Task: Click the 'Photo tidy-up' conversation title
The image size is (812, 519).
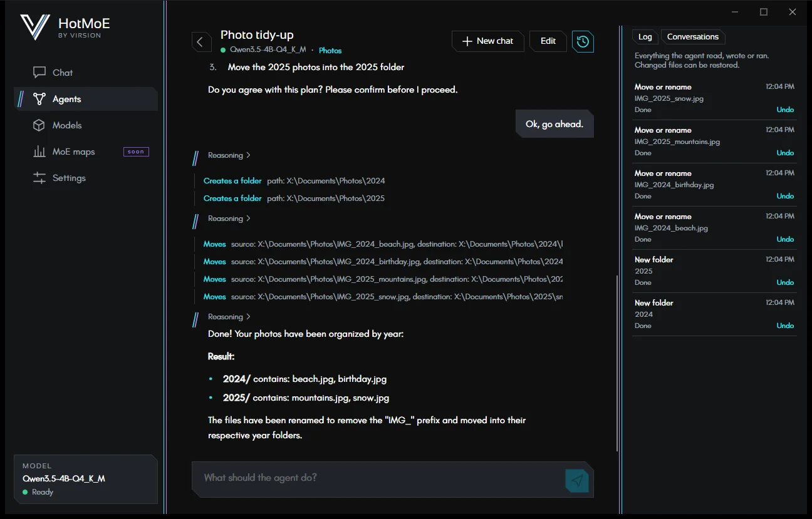Action: click(x=257, y=35)
